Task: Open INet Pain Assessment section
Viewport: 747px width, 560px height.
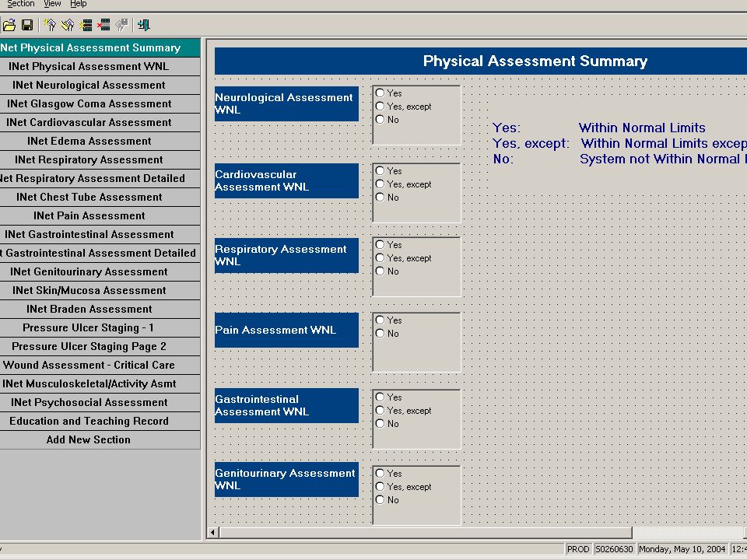Action: coord(100,215)
